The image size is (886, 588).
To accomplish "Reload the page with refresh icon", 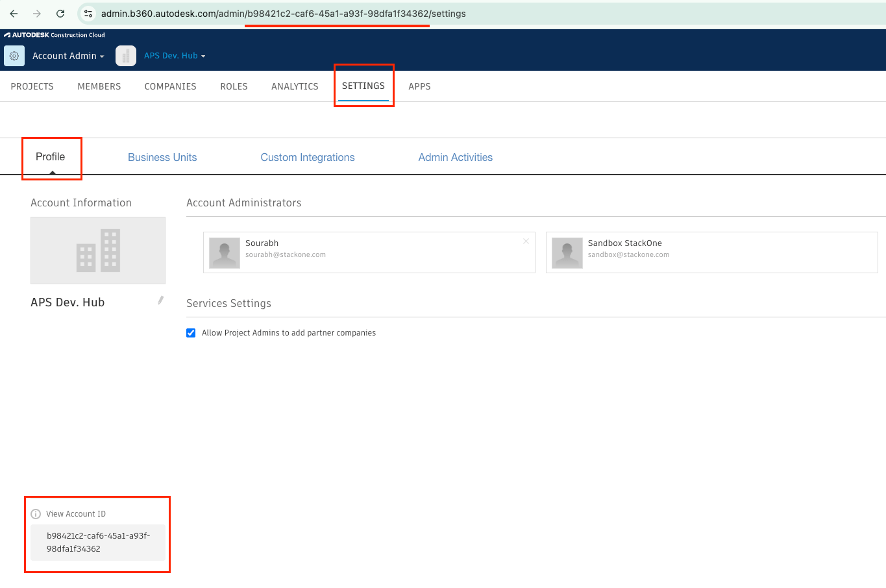I will click(x=60, y=14).
